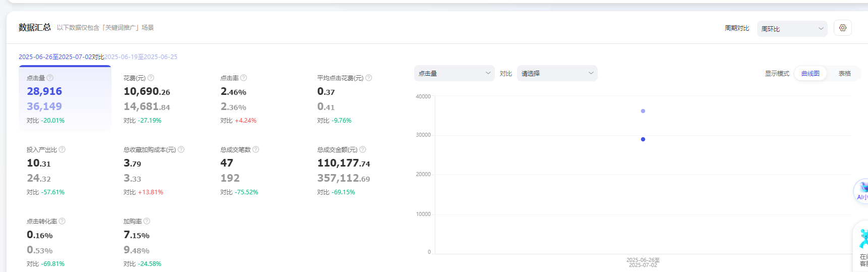
Task: Click the 2025-06-19至2025-06-25 comparison date range
Action: coord(141,57)
